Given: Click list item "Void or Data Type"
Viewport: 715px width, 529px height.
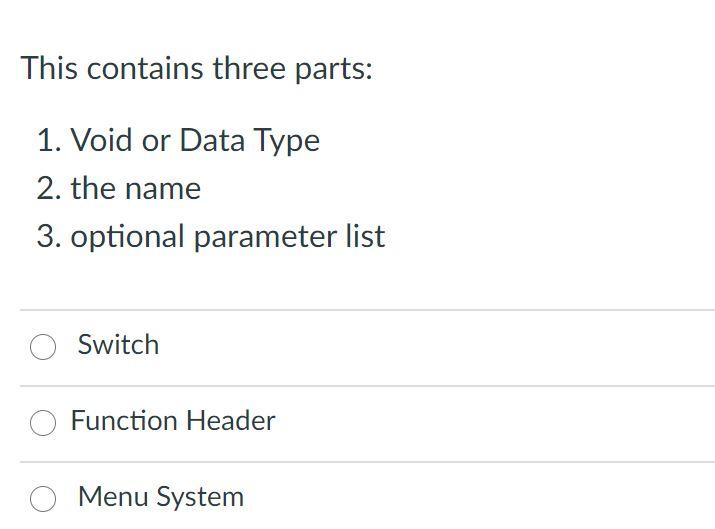Looking at the screenshot, I should point(195,141).
